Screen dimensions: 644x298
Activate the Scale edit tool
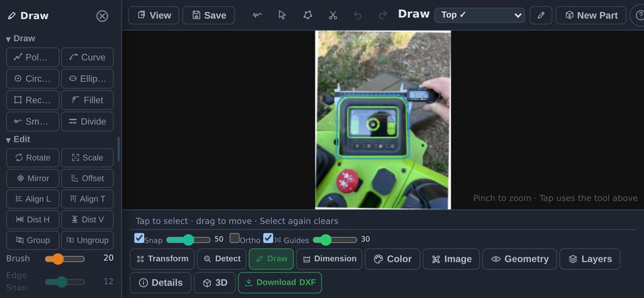(x=87, y=158)
